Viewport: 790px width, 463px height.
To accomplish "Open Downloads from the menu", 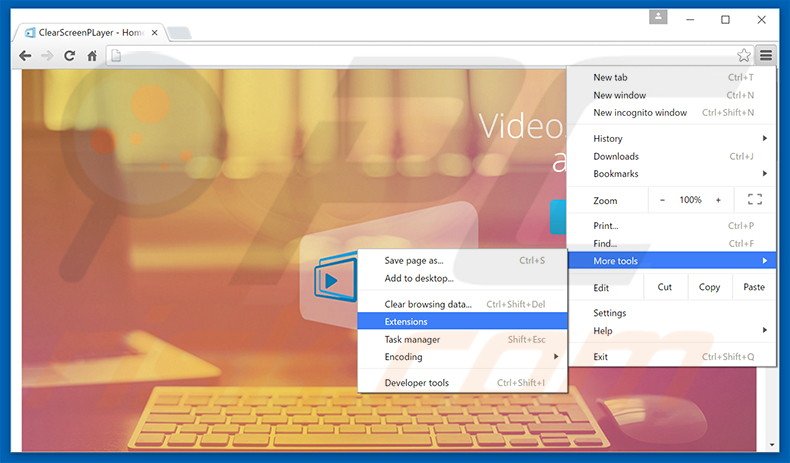I will (x=672, y=156).
